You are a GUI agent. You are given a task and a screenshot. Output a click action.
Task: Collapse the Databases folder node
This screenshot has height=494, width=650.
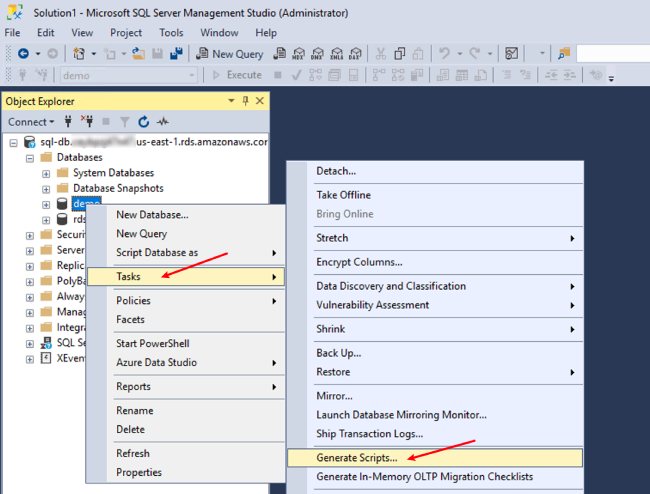[30, 158]
